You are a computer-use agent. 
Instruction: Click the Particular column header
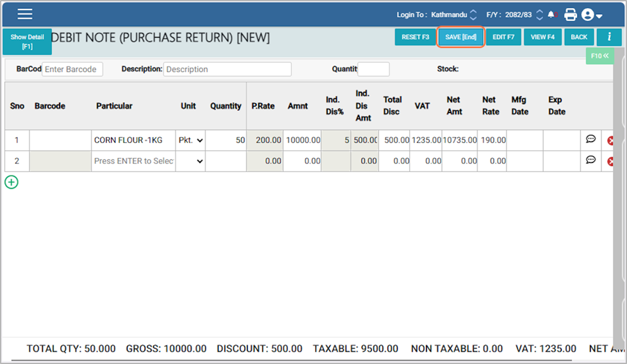(x=114, y=106)
